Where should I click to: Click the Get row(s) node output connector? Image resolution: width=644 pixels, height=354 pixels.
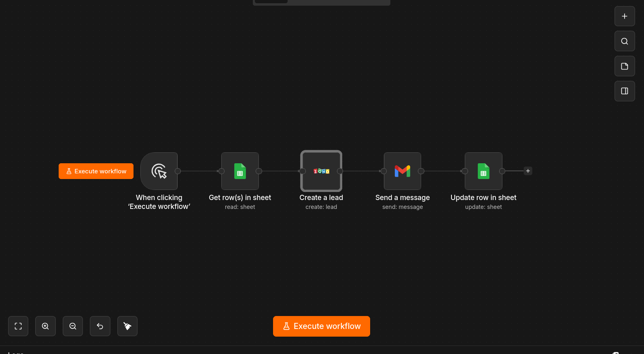point(259,171)
